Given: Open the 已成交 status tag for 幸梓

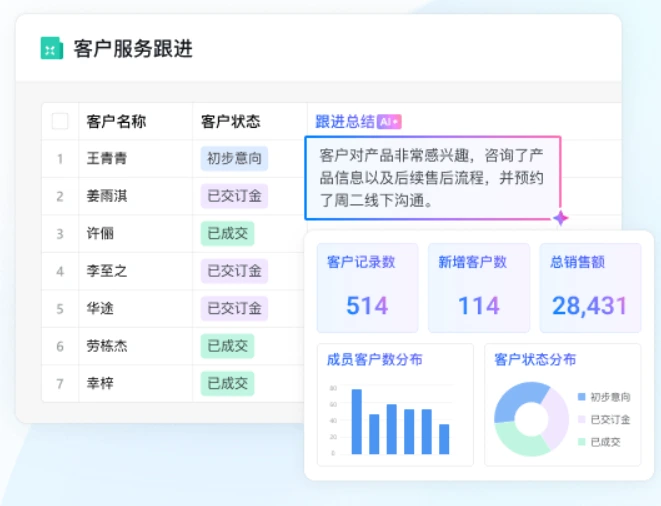Looking at the screenshot, I should (228, 384).
